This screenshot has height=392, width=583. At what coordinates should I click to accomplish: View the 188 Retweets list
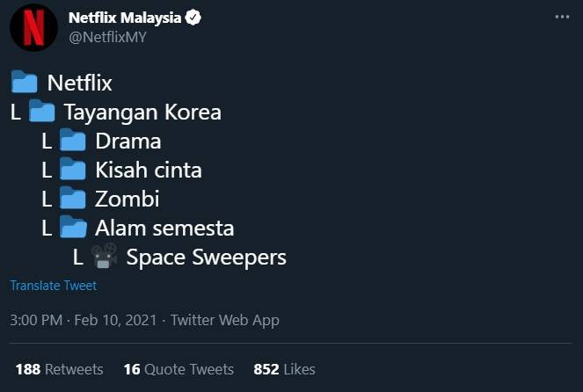coord(59,369)
